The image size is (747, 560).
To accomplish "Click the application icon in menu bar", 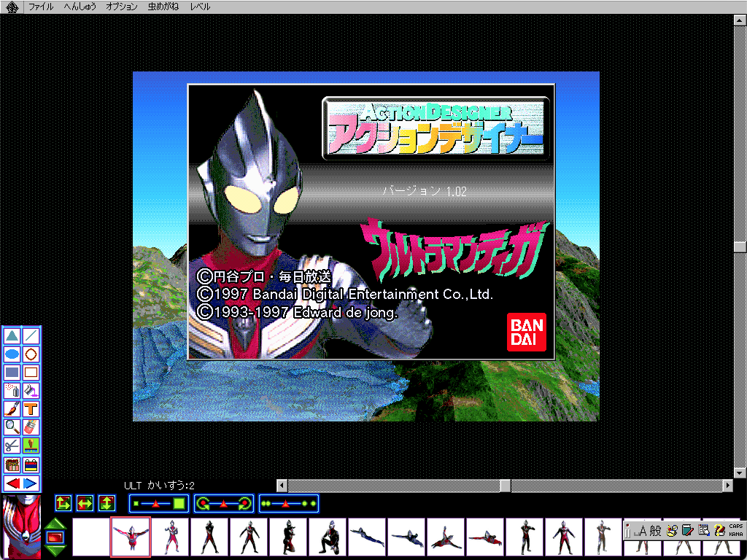I will point(12,7).
